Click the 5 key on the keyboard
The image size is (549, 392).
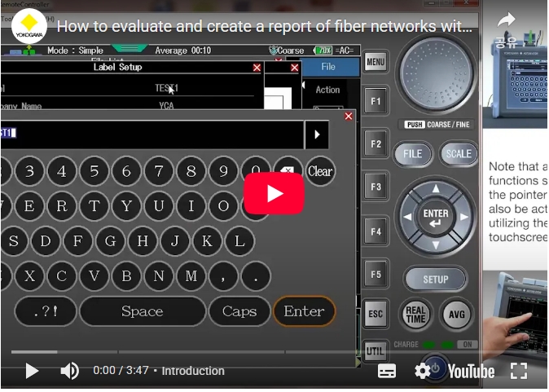[94, 171]
